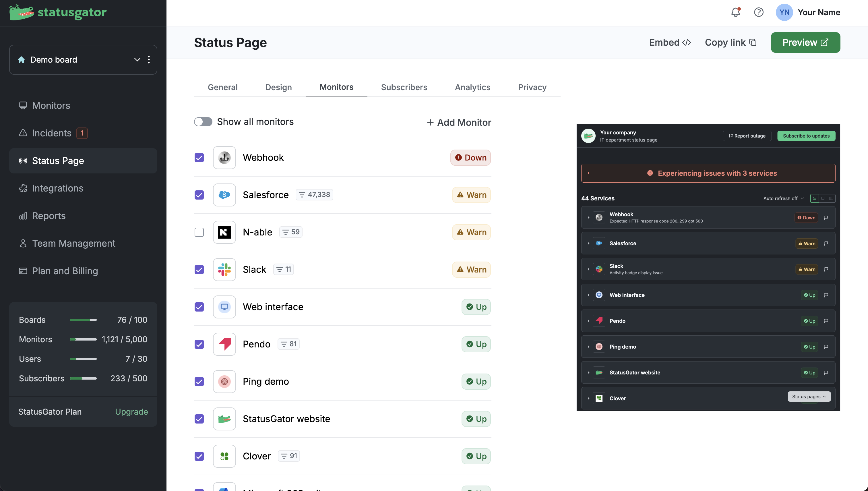Click the YN user avatar
Screen dimensions: 868x491
(x=784, y=12)
